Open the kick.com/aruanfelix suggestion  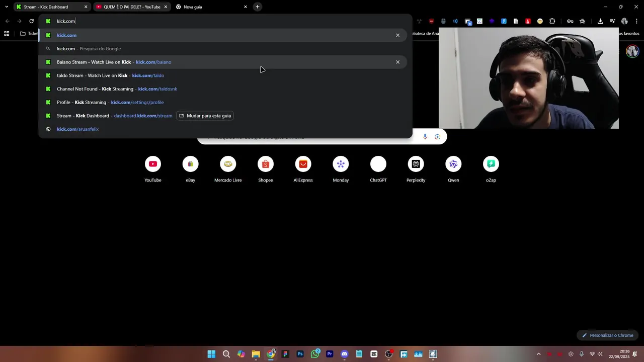[x=222, y=129]
